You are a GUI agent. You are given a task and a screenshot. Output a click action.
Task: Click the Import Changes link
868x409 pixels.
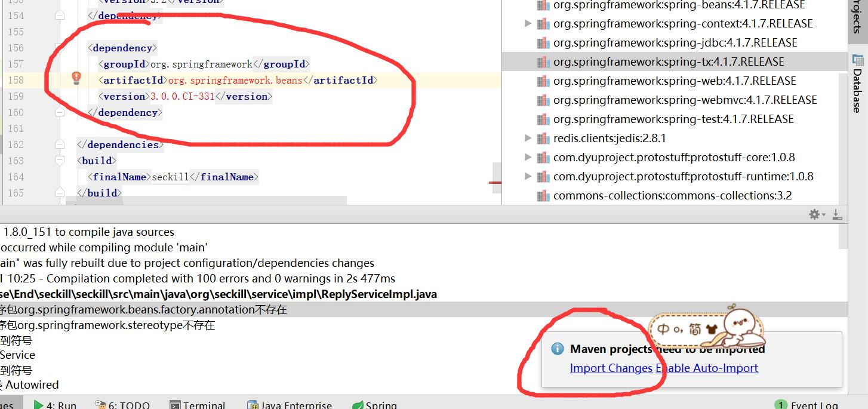tap(611, 368)
